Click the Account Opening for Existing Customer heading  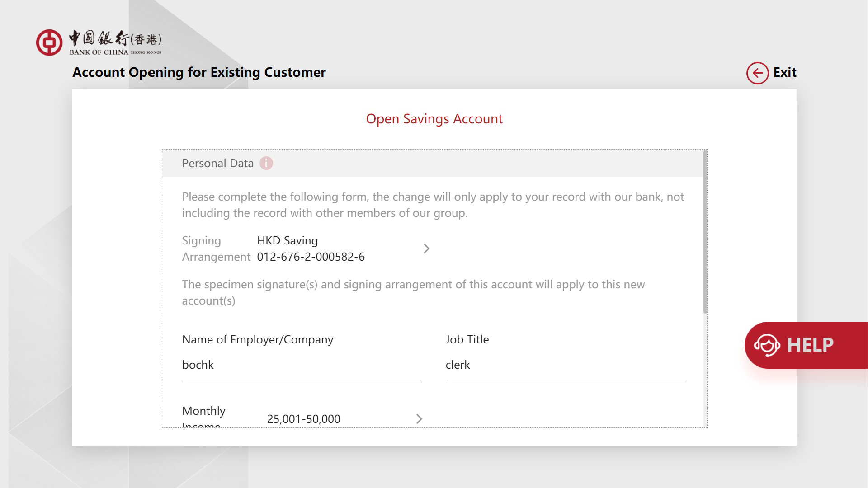[x=199, y=72]
